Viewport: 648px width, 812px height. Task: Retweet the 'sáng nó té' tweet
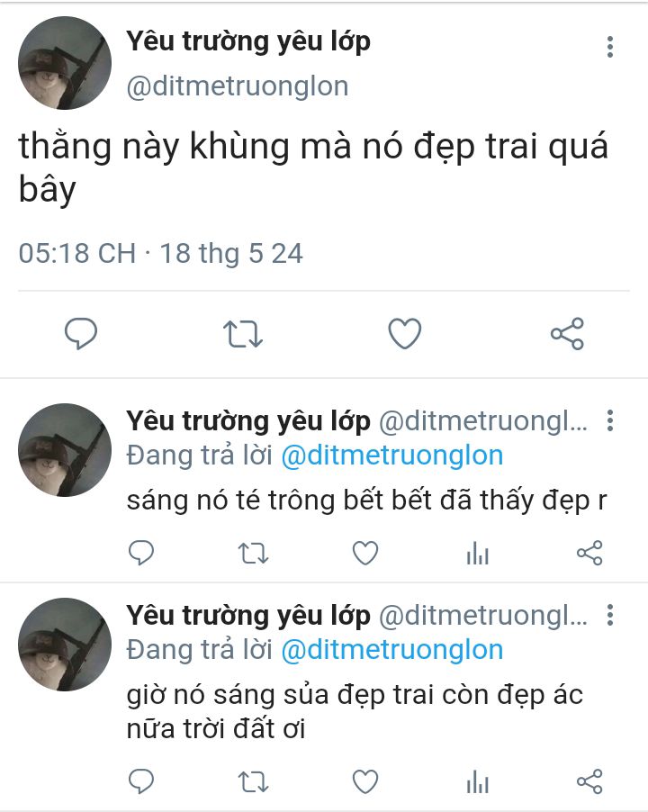tap(253, 553)
